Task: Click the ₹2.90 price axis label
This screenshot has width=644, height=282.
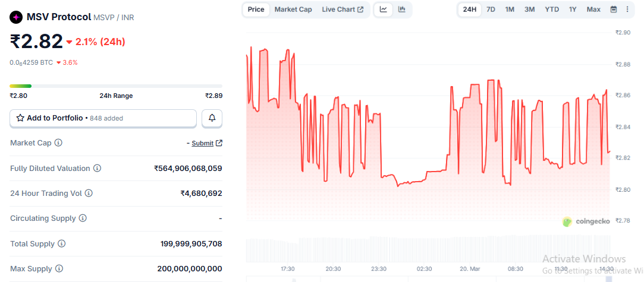Action: [x=623, y=33]
